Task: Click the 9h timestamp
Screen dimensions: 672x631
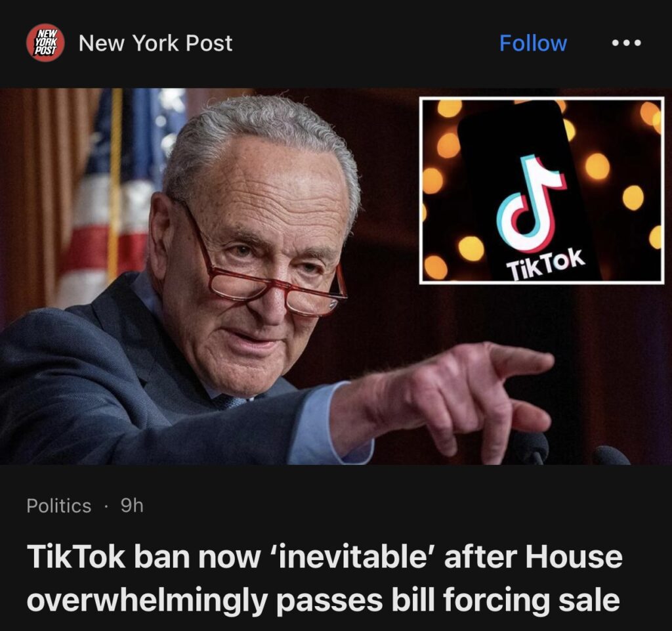Action: click(131, 506)
